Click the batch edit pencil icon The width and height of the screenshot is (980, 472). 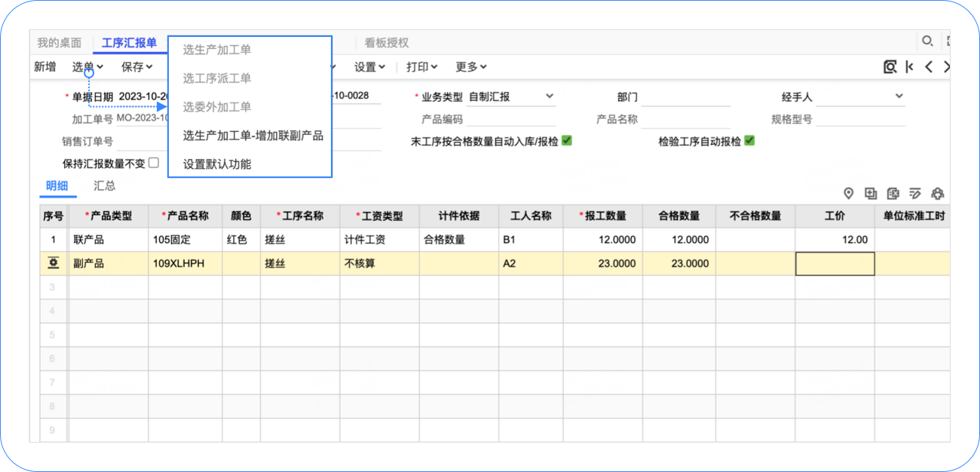click(x=915, y=194)
